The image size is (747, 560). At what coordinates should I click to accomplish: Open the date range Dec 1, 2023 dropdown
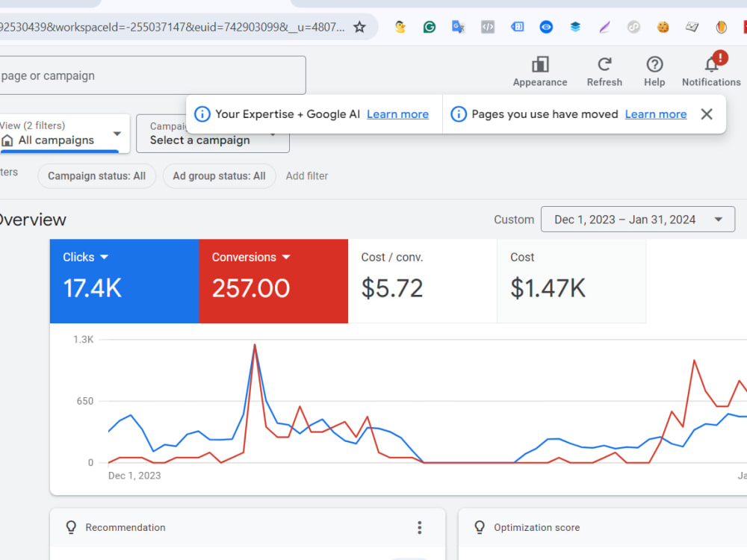[x=638, y=220]
